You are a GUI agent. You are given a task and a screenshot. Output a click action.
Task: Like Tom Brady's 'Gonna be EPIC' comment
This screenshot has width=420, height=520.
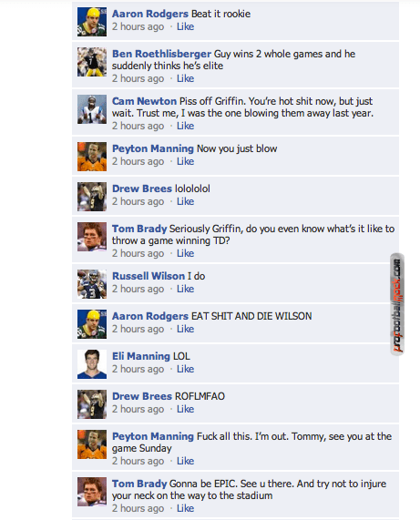(x=185, y=508)
